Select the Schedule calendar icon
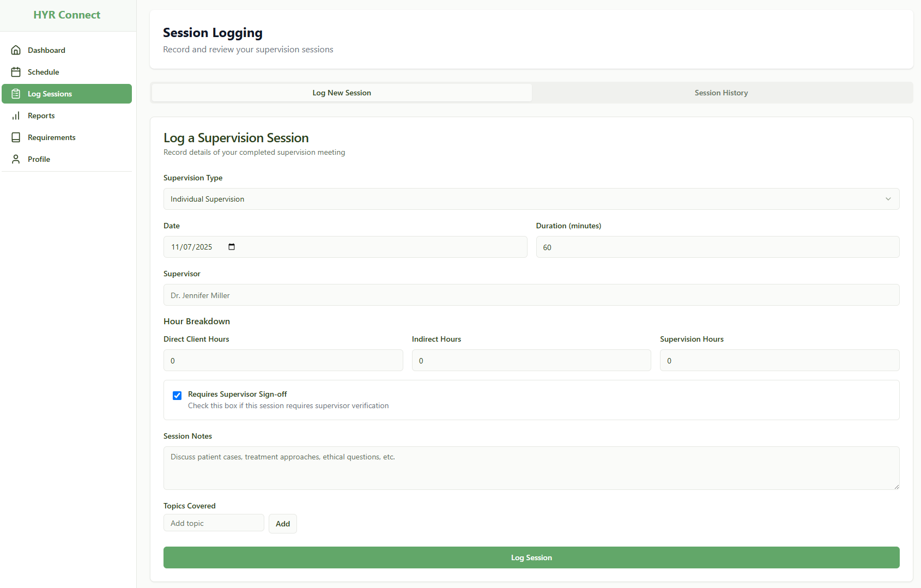Image resolution: width=921 pixels, height=588 pixels. point(16,71)
